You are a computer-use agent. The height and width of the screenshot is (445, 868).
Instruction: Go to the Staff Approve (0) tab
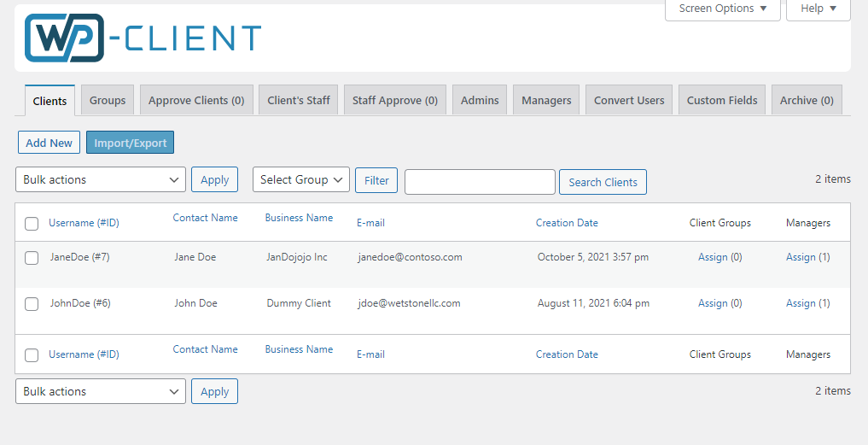(x=395, y=100)
